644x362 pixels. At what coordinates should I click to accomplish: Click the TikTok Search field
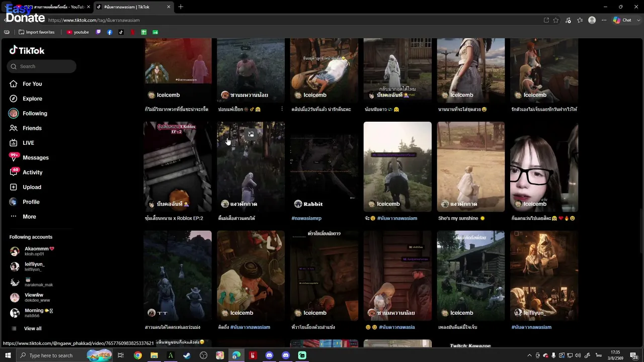42,66
